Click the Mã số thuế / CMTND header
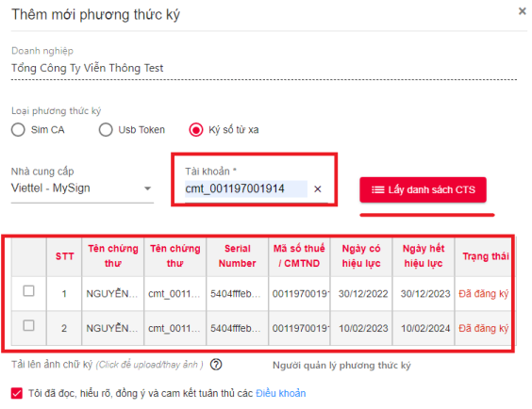This screenshot has height=409, width=532. (299, 256)
